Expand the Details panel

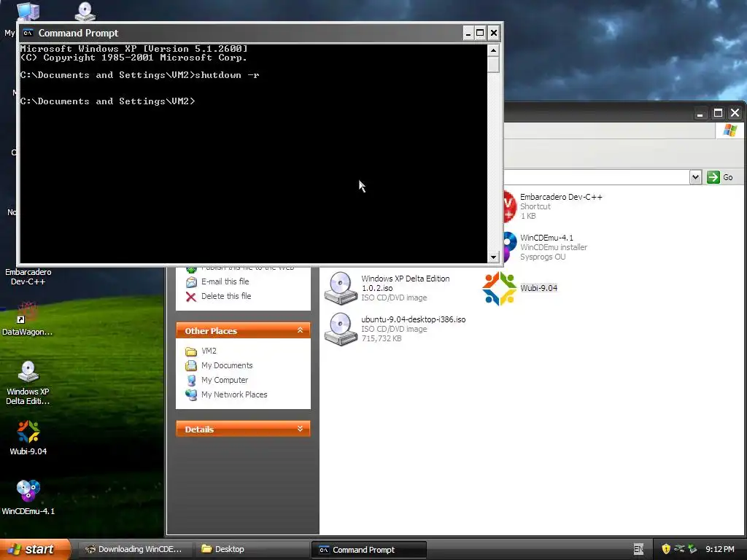coord(300,429)
